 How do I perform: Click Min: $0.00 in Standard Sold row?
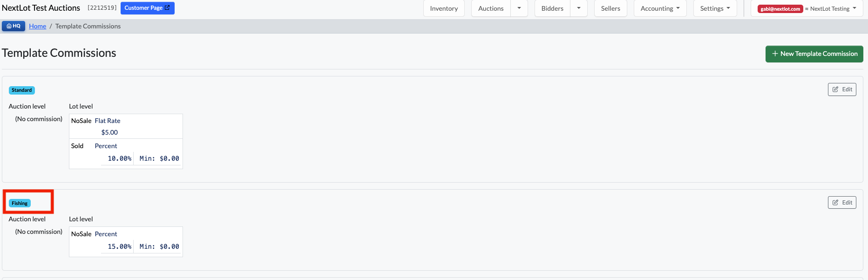(x=159, y=158)
